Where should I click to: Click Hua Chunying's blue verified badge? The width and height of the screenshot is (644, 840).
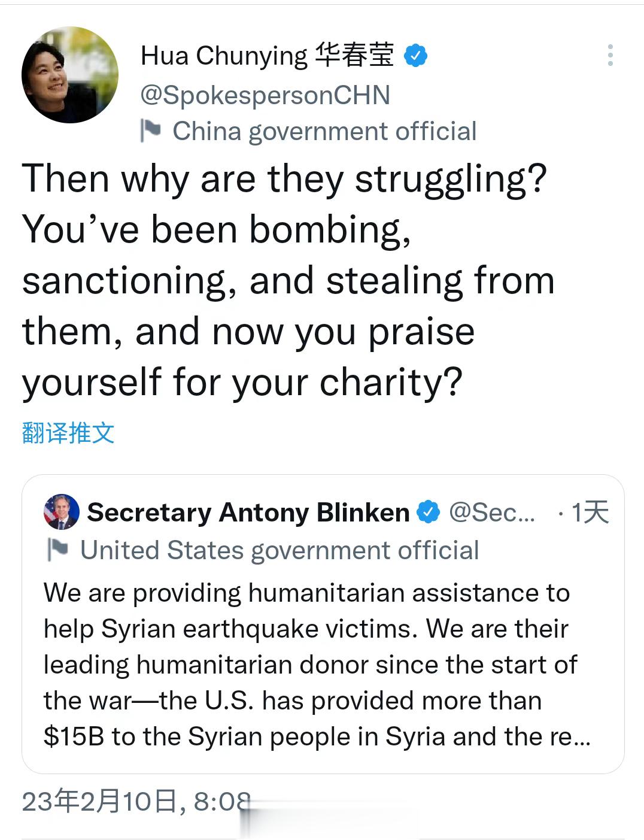[x=416, y=56]
